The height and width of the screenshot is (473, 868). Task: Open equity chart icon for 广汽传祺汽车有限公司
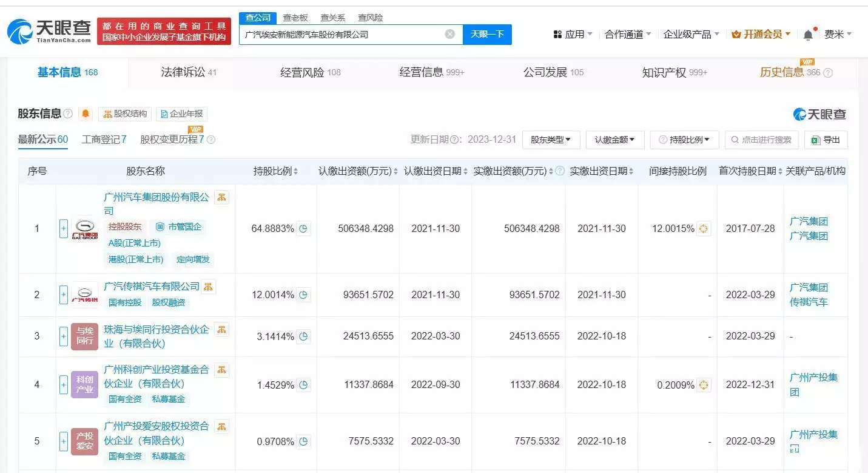(x=208, y=287)
